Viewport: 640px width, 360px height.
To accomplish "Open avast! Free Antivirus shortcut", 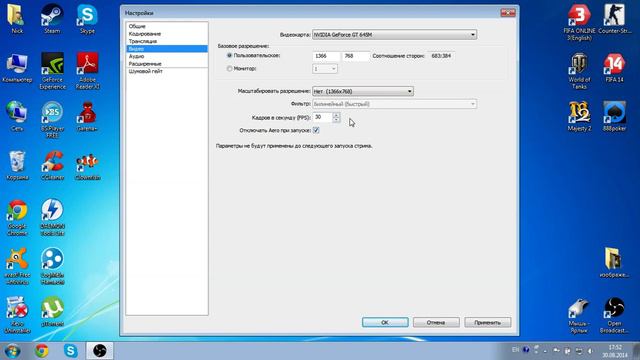I will click(x=17, y=266).
